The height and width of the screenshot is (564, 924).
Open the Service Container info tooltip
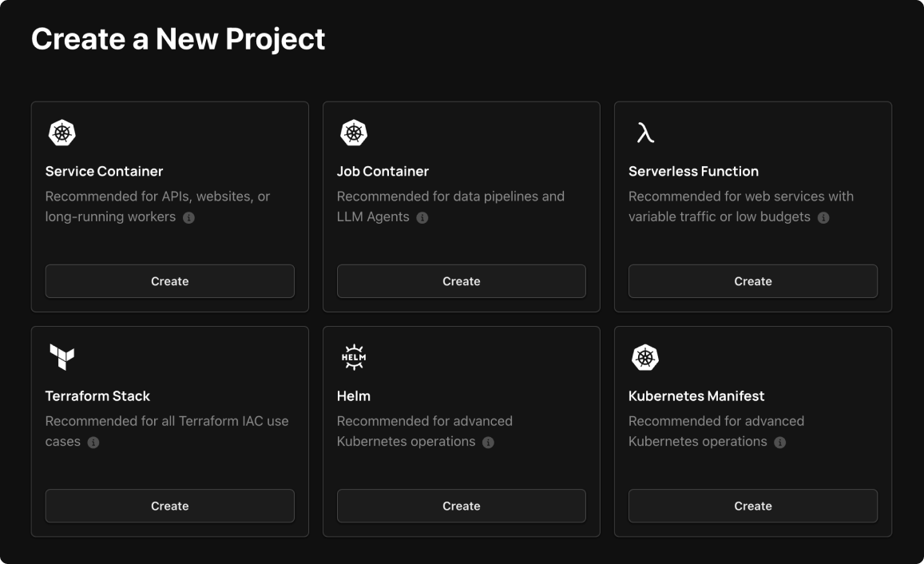pyautogui.click(x=190, y=216)
